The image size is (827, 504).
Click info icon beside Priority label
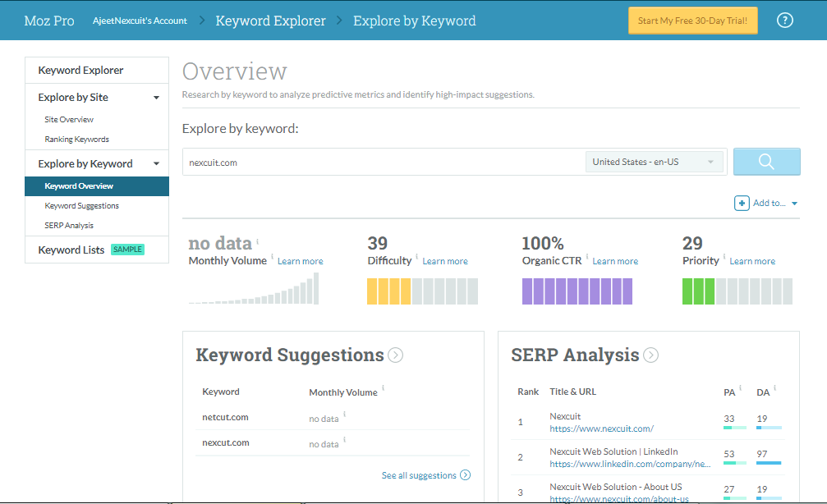tap(724, 256)
